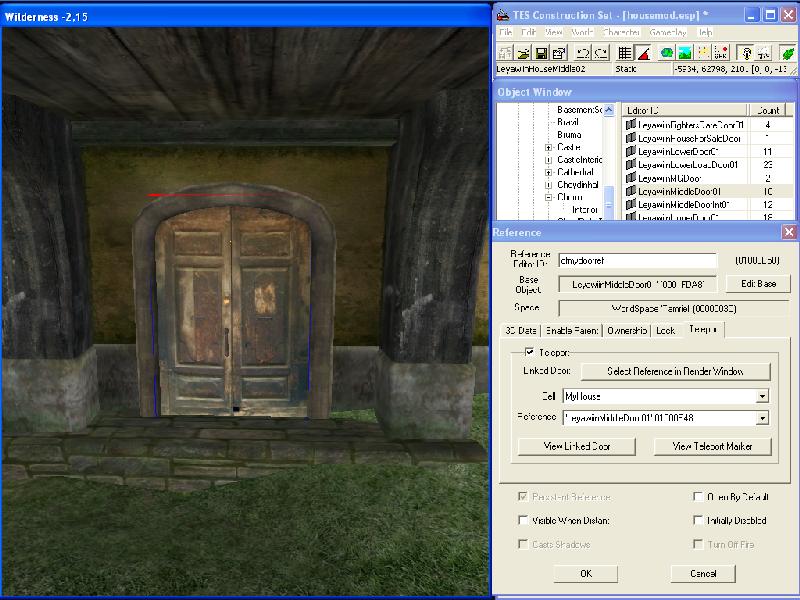Expand the Cheydinhal tree node
Viewport: 800px width, 600px height.
click(548, 185)
